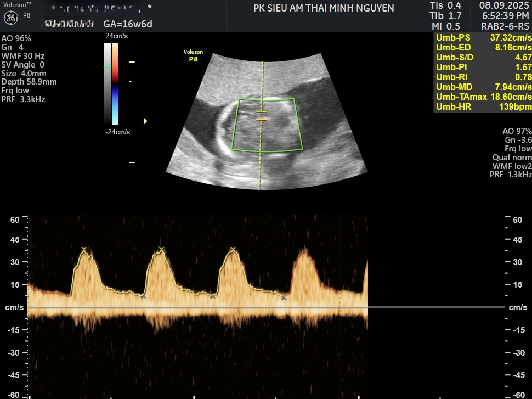Click the third peak systolic X caliper
This screenshot has height=399, width=532.
click(x=233, y=250)
